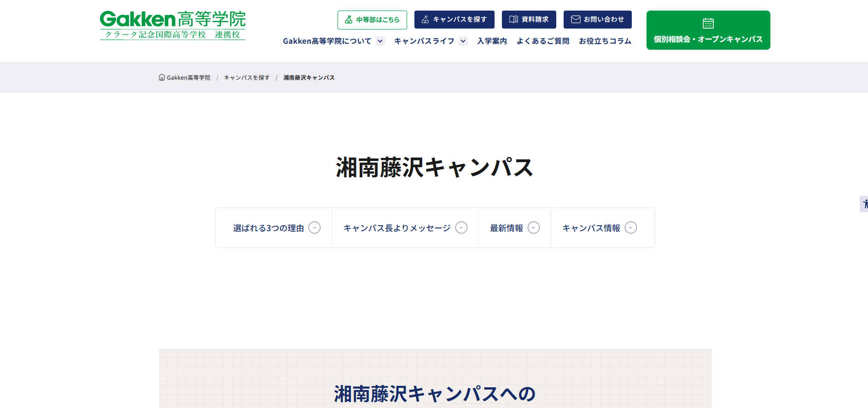Click circled chevron next to 選ばれる3つの理由
This screenshot has width=868, height=408.
click(315, 227)
